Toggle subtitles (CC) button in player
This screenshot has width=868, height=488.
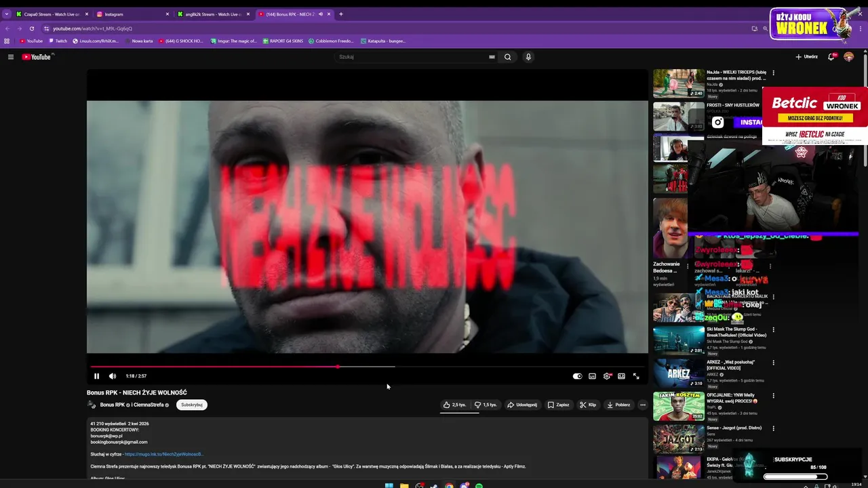click(x=592, y=376)
